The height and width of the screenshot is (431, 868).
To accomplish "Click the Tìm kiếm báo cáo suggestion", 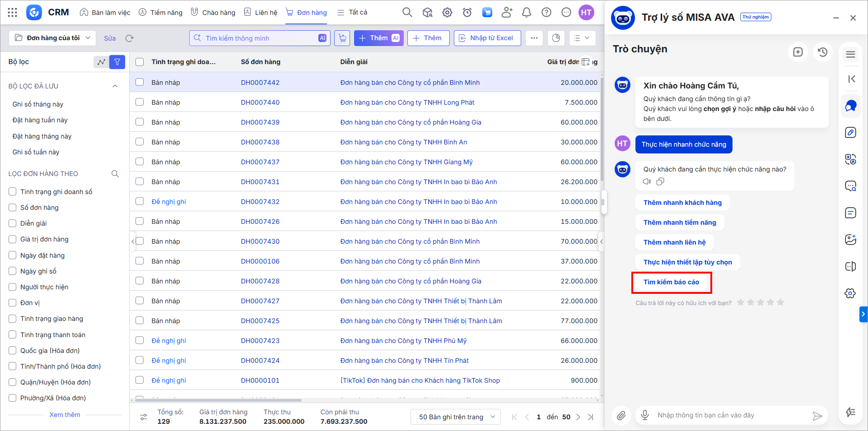I will pos(671,282).
